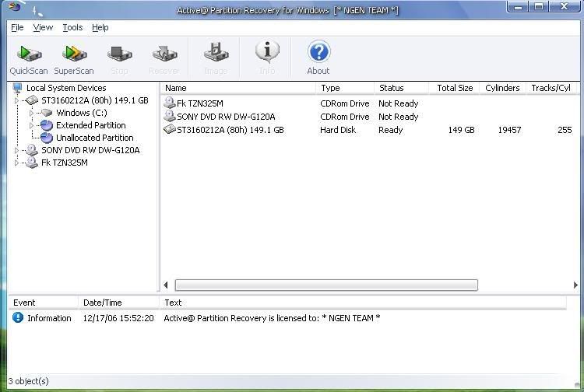This screenshot has width=584, height=392.
Task: Click the Hard Disk type cell
Action: pyautogui.click(x=338, y=130)
